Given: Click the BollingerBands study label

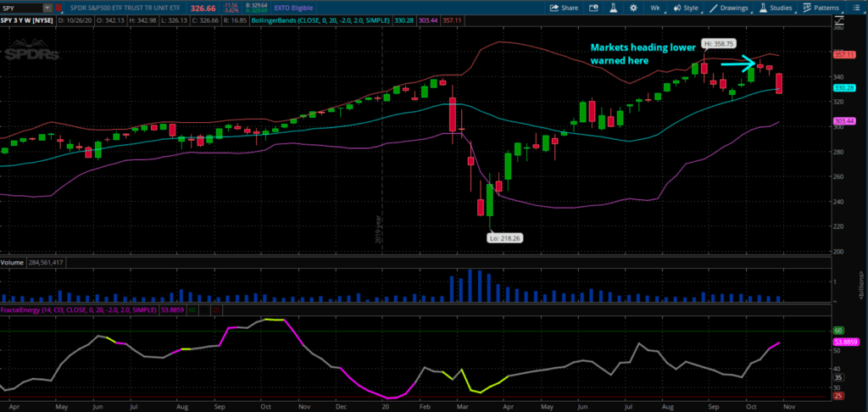Looking at the screenshot, I should pos(320,20).
